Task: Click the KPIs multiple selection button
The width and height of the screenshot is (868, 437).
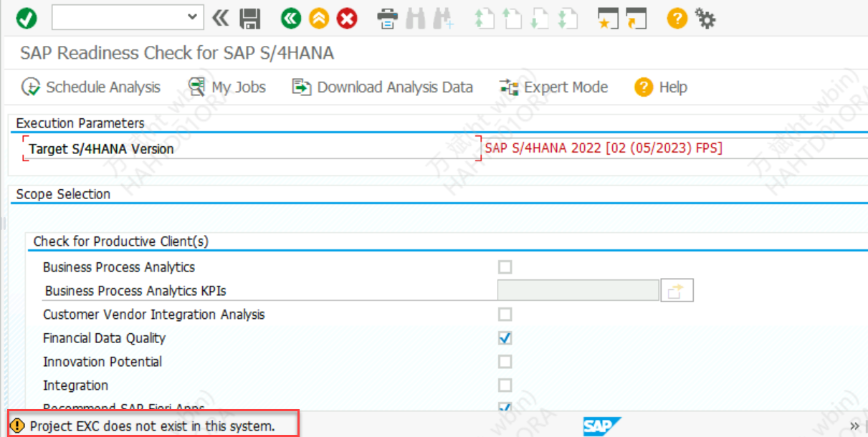Action: tap(677, 291)
